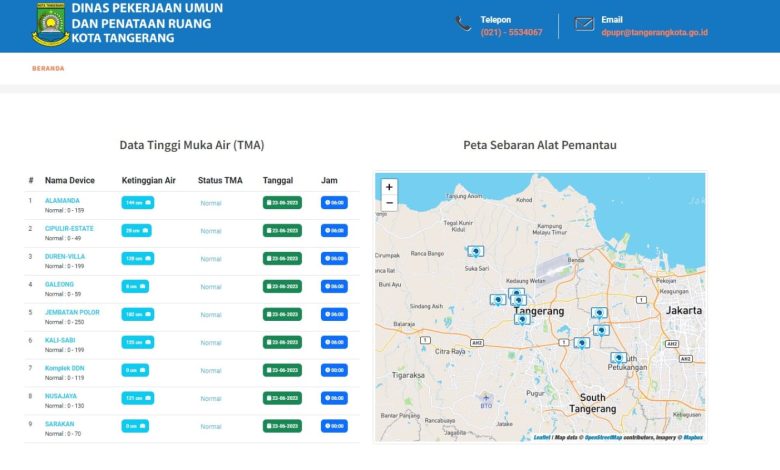Select the map marker near Suka Sari
Image resolution: width=780 pixels, height=470 pixels.
click(475, 252)
